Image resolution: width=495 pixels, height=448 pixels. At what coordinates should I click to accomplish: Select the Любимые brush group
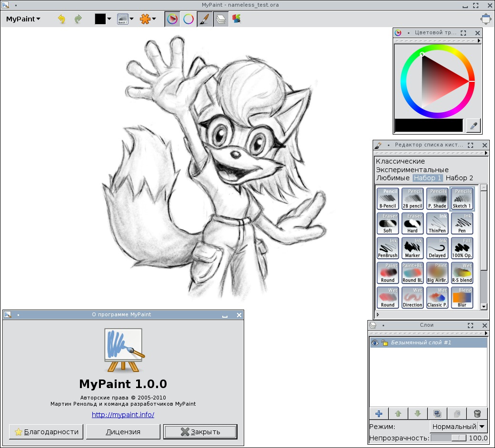click(x=393, y=178)
